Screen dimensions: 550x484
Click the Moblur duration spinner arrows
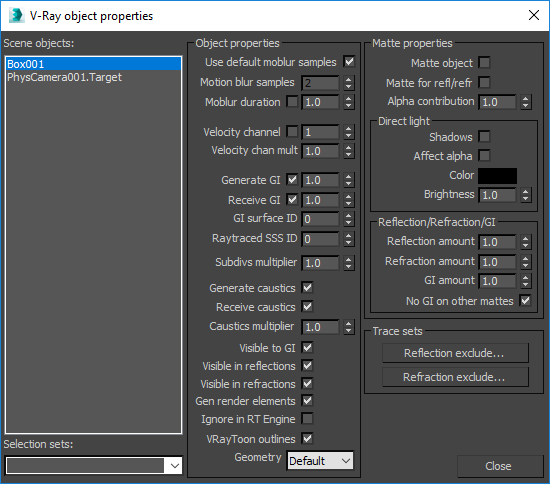click(348, 102)
